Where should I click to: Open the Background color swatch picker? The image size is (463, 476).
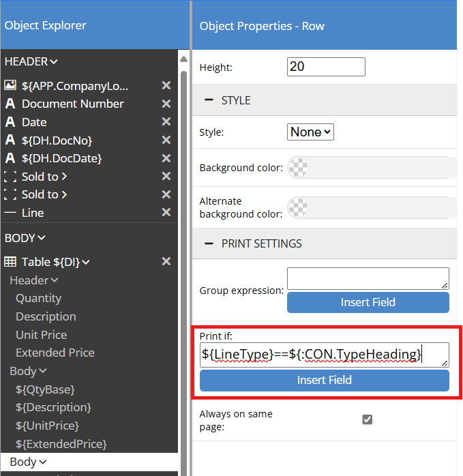(298, 167)
